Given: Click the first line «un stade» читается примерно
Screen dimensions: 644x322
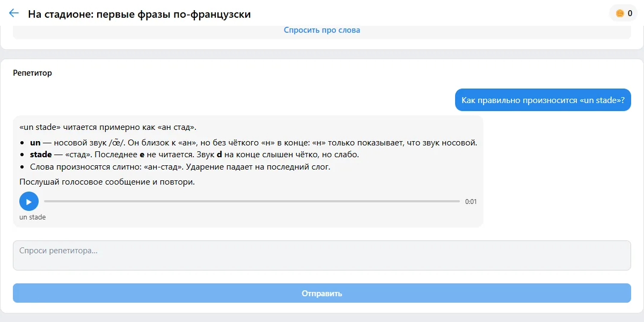Looking at the screenshot, I should pyautogui.click(x=108, y=128).
